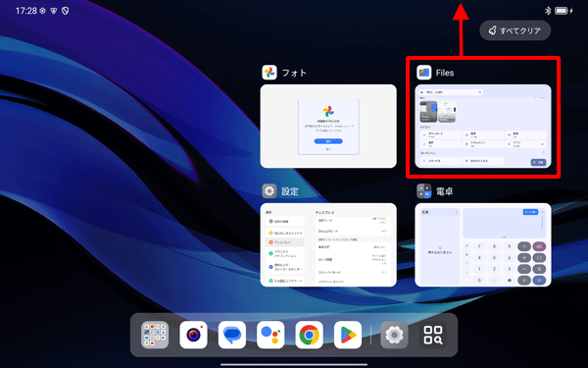Open the app search grid icon
The image size is (588, 368).
pos(433,335)
